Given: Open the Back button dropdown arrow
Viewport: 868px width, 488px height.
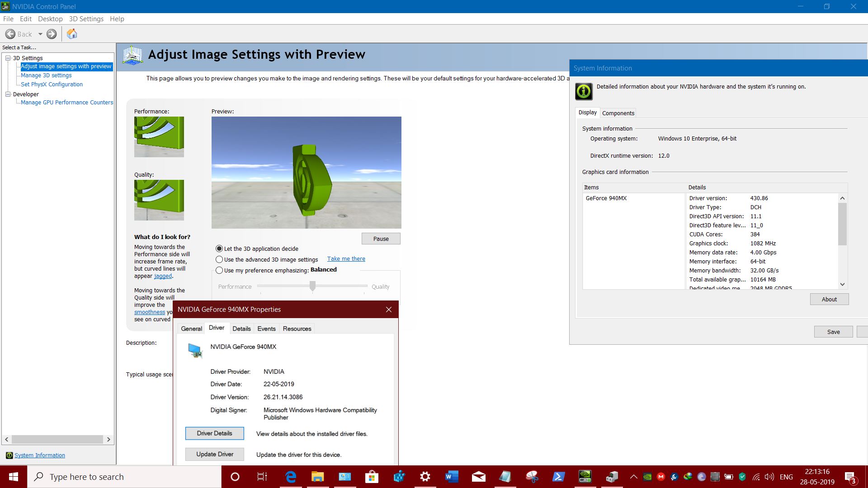Looking at the screenshot, I should tap(40, 34).
